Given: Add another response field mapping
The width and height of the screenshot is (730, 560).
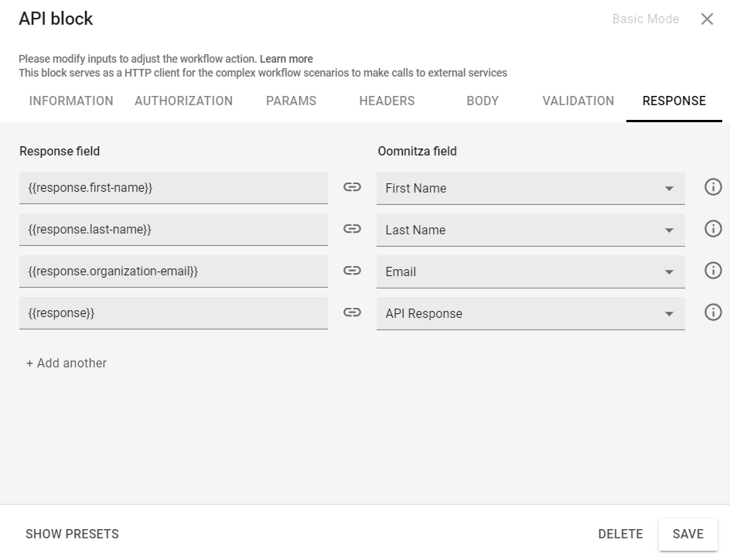Looking at the screenshot, I should [x=67, y=364].
